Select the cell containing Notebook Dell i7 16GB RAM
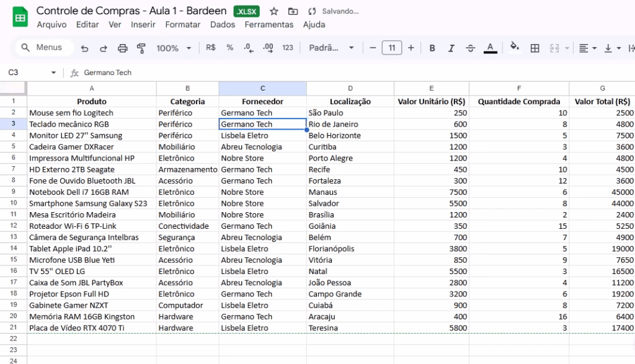Screen dimensions: 635x364 (x=92, y=192)
